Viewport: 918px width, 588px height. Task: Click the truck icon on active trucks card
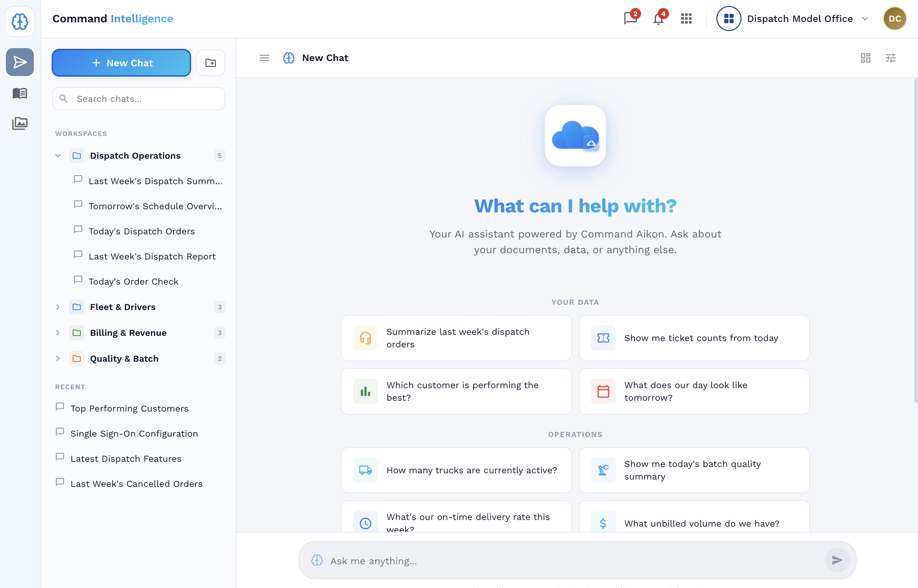(x=366, y=470)
